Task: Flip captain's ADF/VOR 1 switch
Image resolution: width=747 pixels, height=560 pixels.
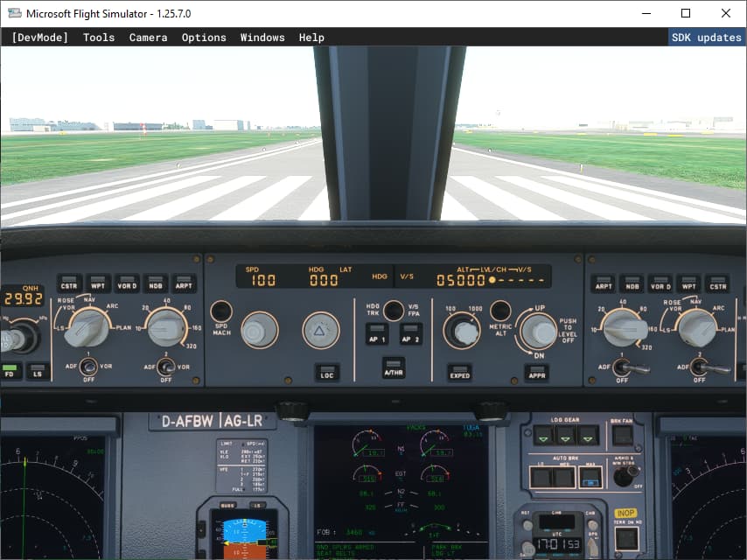Action: tap(88, 367)
